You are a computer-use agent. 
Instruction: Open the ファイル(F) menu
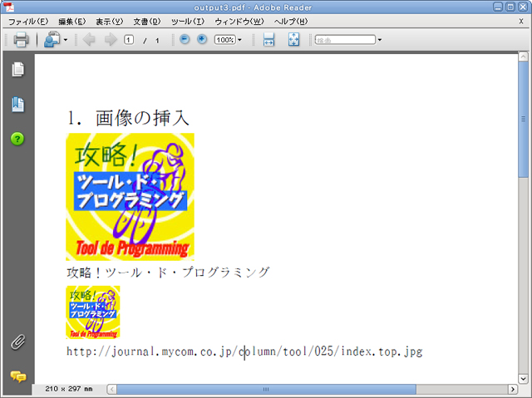[28, 22]
